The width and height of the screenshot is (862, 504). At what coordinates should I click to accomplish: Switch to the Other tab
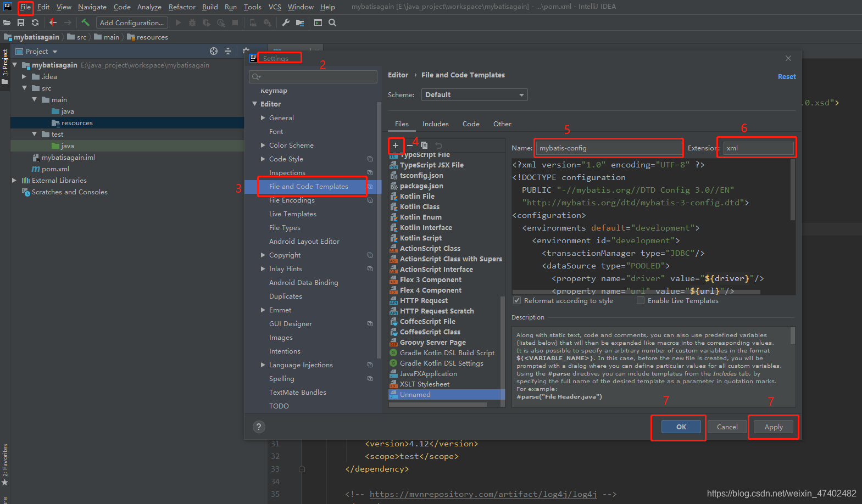click(x=502, y=124)
